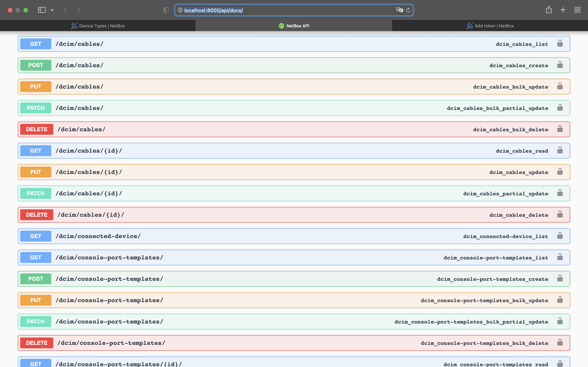Click the NetBox logo icon on the active tab

281,26
